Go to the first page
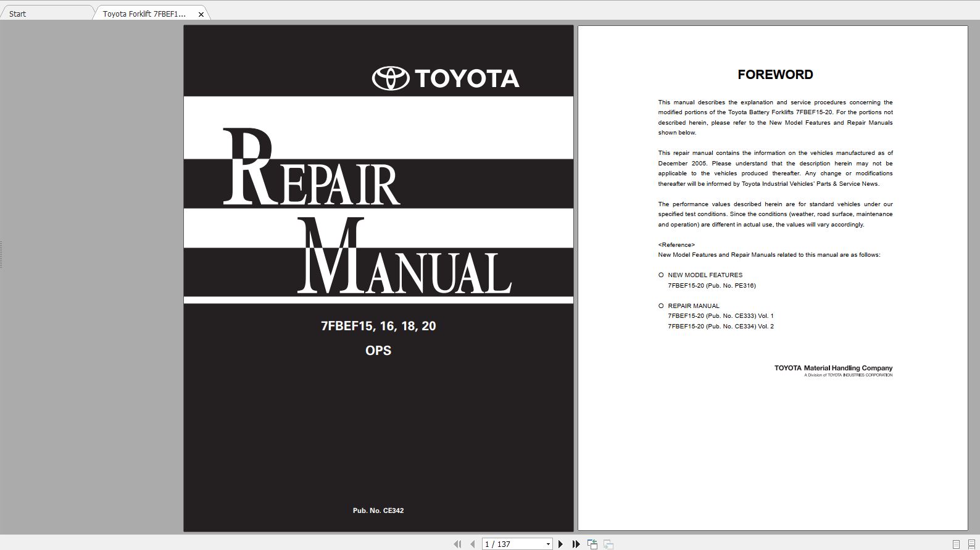 (457, 544)
